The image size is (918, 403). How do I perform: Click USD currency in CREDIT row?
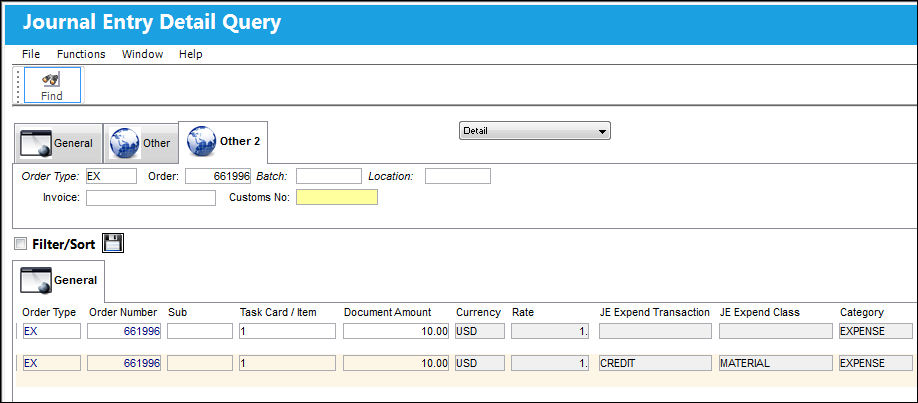click(479, 363)
